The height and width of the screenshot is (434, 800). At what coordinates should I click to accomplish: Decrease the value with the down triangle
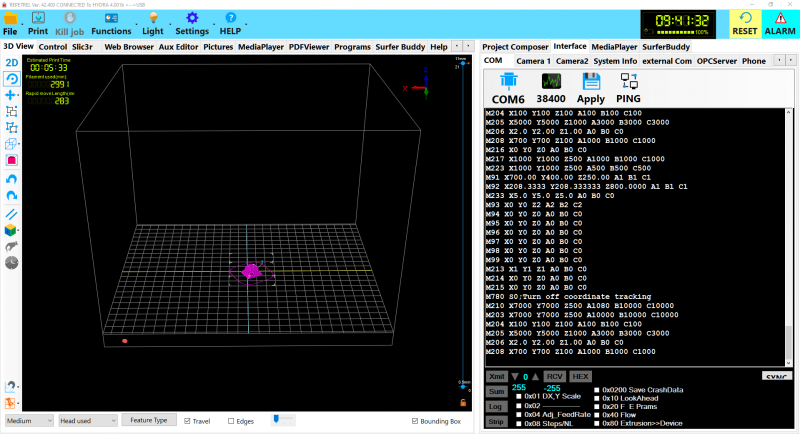(x=515, y=377)
